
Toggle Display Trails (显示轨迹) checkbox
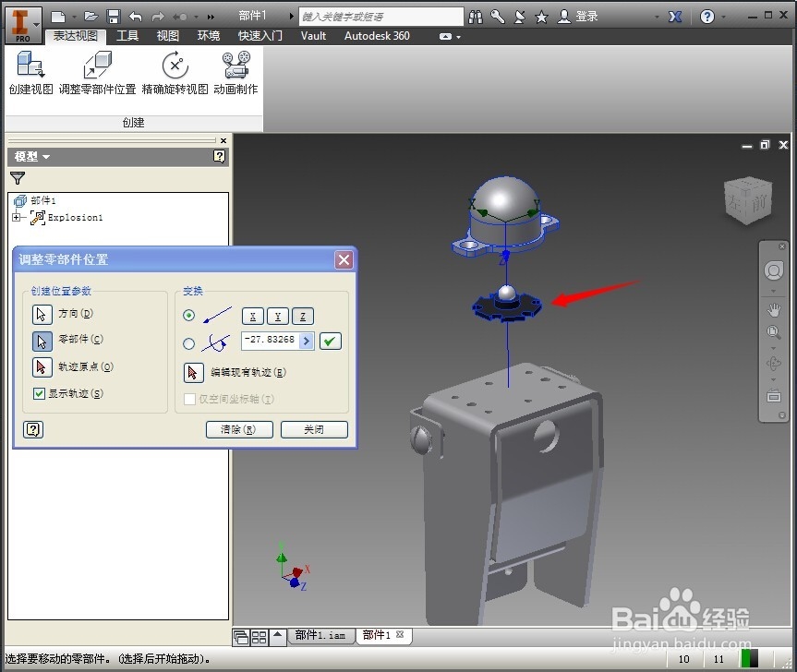click(x=39, y=393)
